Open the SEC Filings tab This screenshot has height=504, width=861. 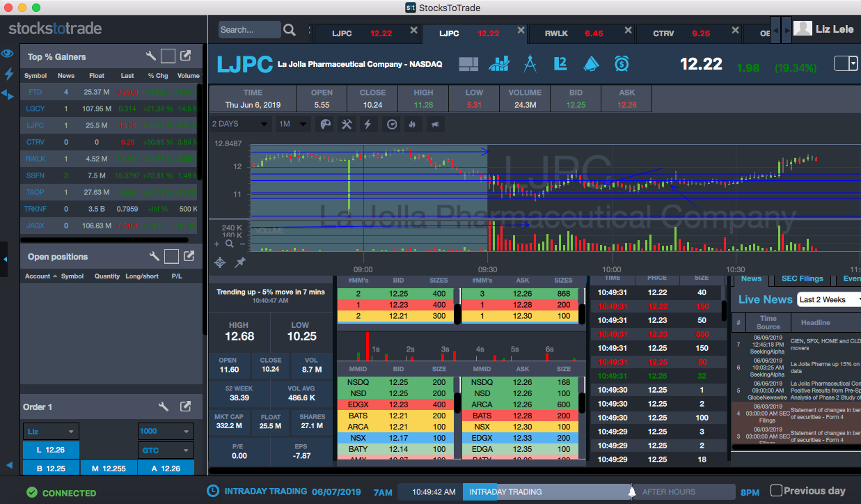(802, 278)
